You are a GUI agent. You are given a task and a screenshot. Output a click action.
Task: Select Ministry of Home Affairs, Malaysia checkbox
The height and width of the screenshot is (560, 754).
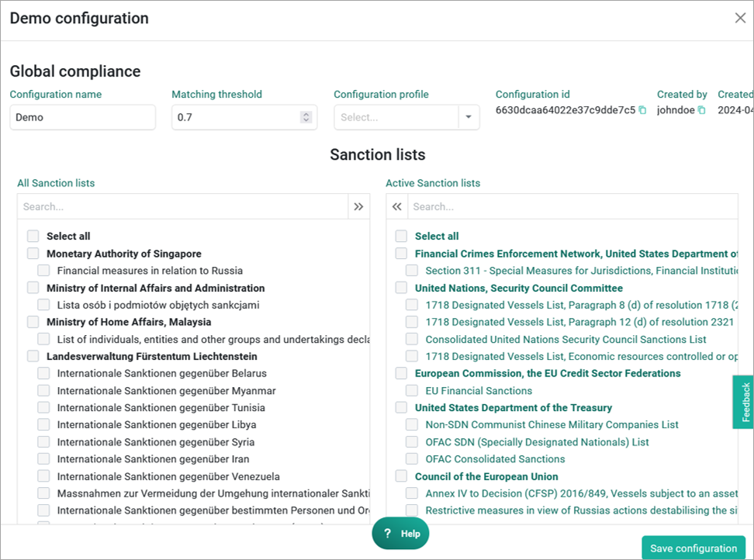[33, 322]
